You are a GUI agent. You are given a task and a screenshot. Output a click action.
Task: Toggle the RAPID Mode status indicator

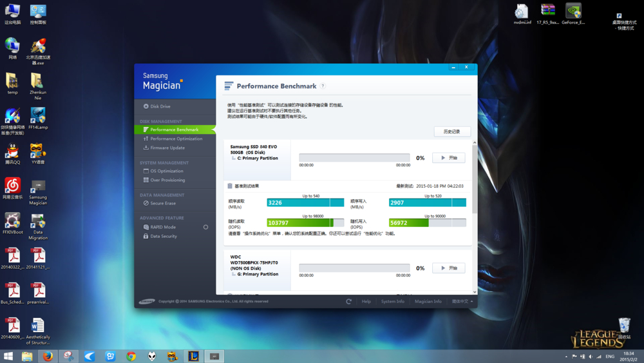(206, 227)
